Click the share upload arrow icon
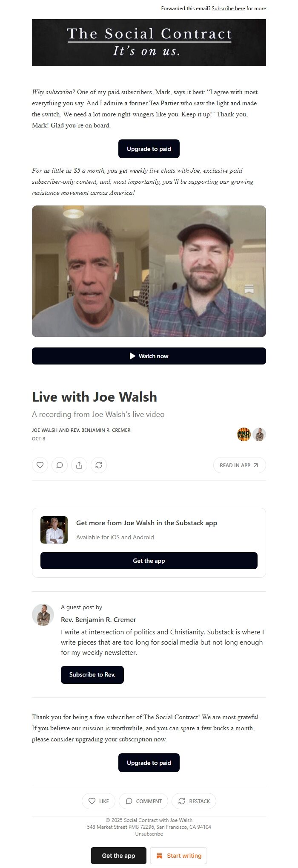The height and width of the screenshot is (868, 298). (x=79, y=465)
